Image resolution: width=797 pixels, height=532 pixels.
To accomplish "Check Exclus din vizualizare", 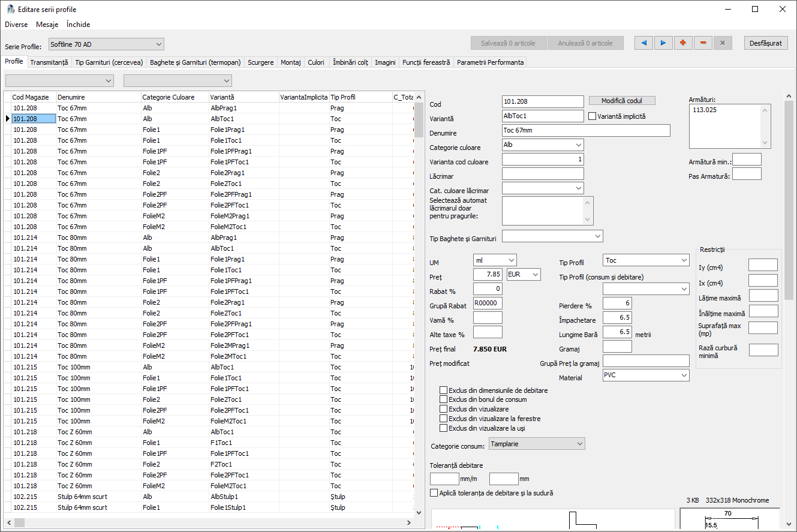I will (444, 409).
